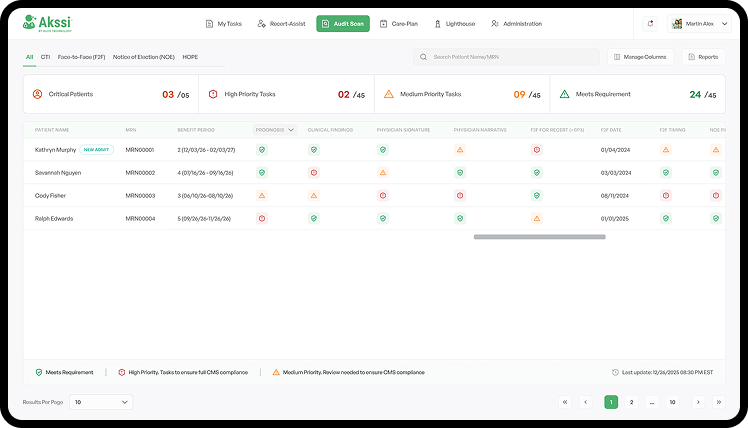
Task: Click the pagination ellipsis button
Action: pyautogui.click(x=652, y=402)
